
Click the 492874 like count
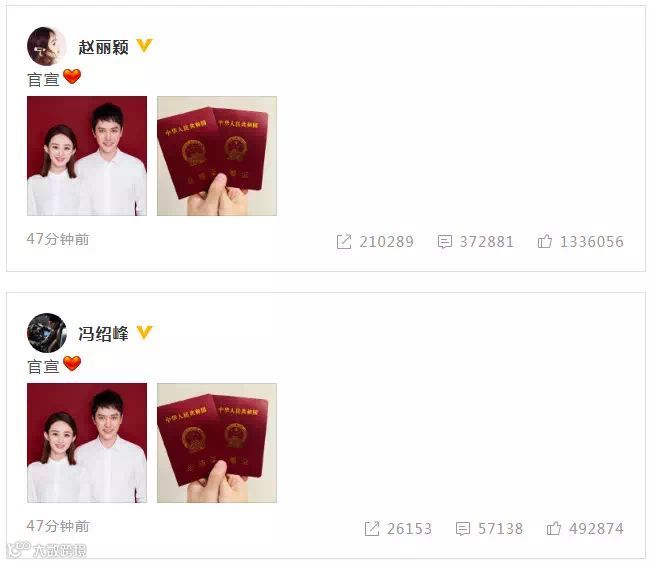pos(596,529)
